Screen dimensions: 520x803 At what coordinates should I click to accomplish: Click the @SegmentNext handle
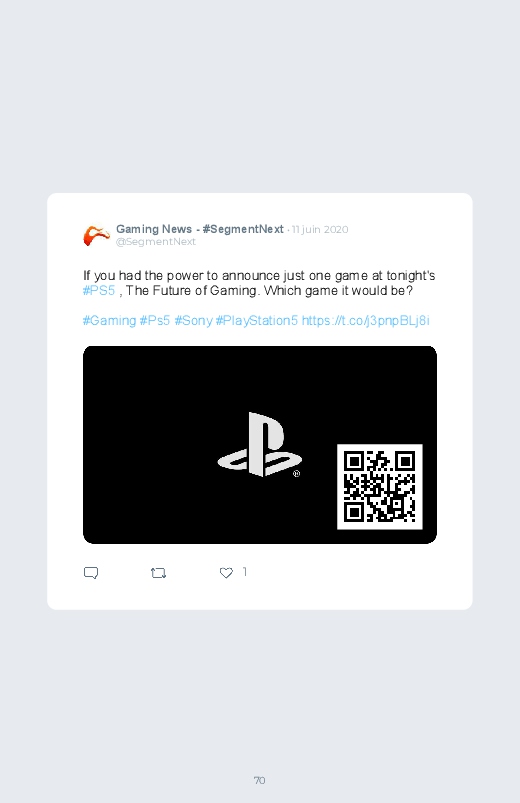tap(156, 242)
